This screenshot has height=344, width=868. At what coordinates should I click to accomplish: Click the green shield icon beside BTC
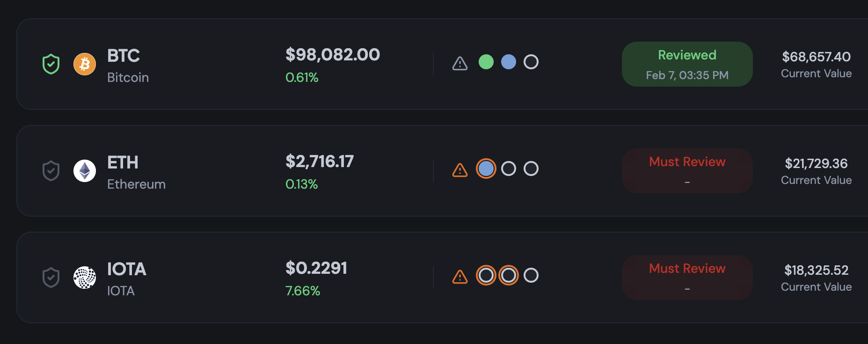pyautogui.click(x=51, y=64)
